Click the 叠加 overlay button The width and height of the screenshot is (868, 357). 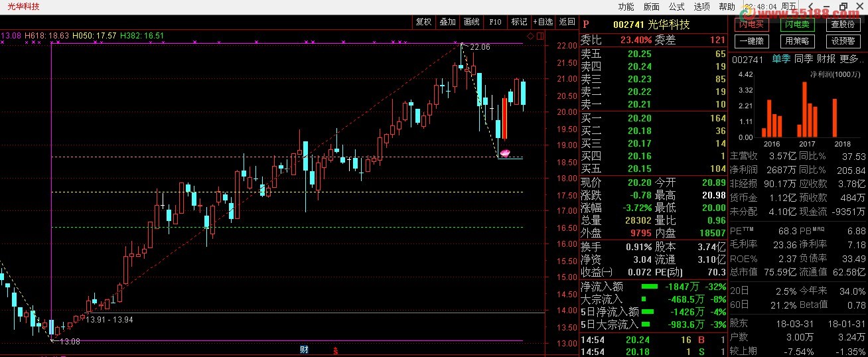(447, 22)
